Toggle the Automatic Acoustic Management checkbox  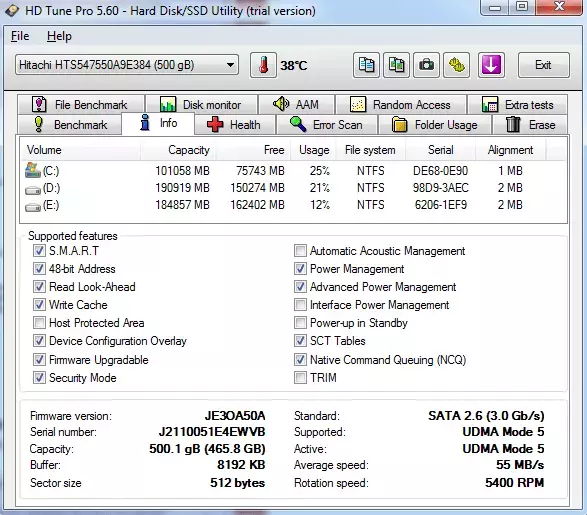[x=300, y=250]
